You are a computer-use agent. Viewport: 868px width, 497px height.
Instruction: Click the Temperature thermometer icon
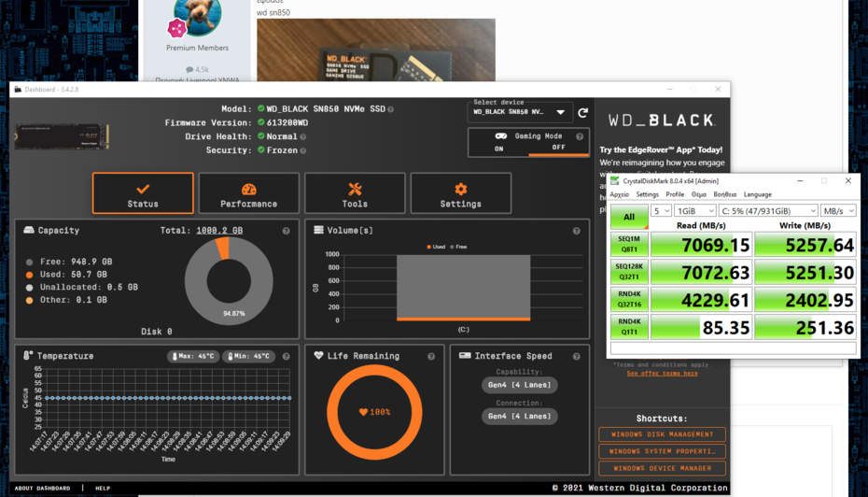coord(28,356)
